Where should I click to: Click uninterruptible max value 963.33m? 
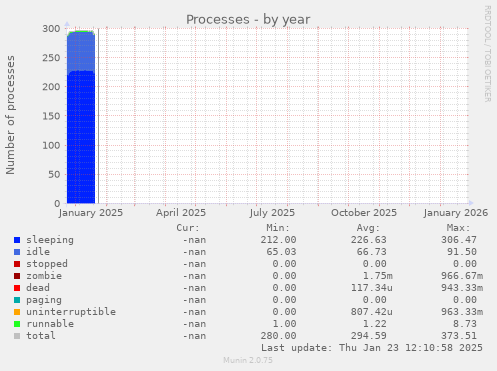(462, 312)
